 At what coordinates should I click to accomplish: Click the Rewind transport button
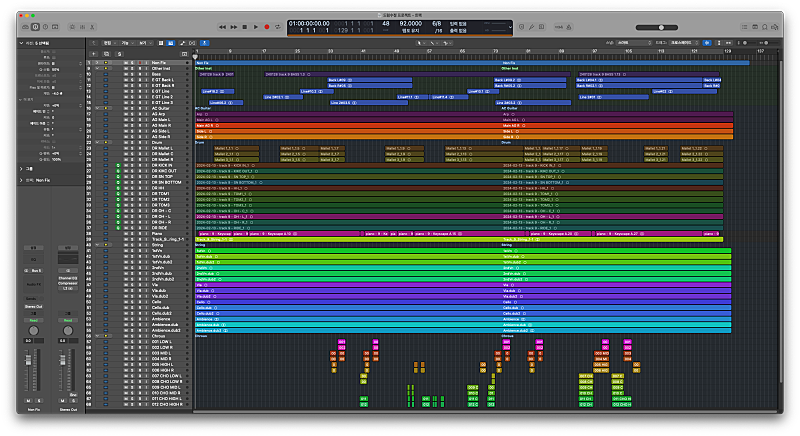pyautogui.click(x=222, y=27)
